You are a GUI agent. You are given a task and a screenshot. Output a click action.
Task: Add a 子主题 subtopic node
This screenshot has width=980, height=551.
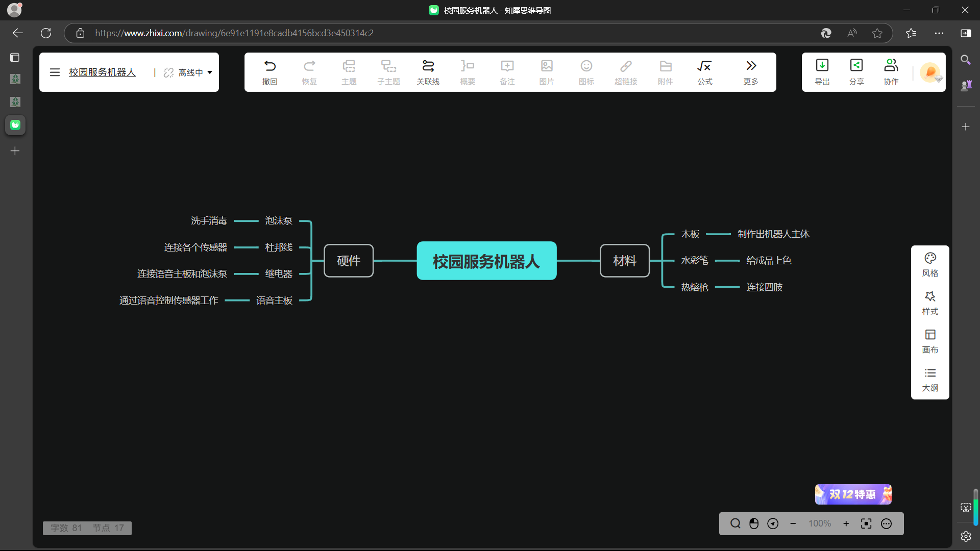pos(388,72)
